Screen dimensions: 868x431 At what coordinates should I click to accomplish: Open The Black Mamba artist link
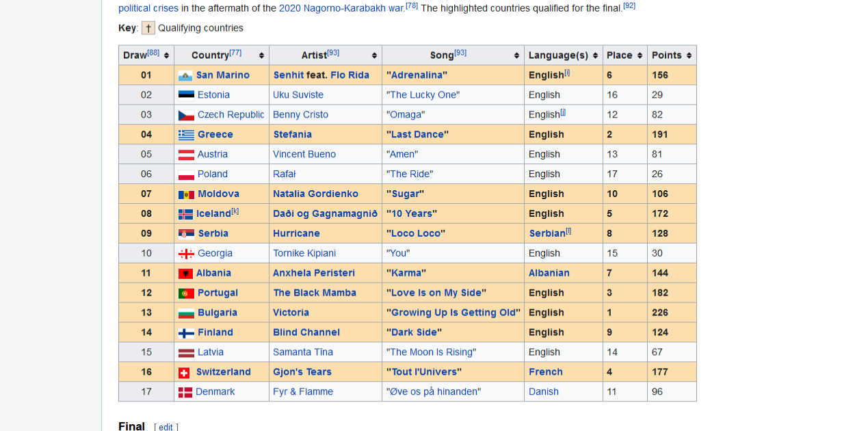pyautogui.click(x=315, y=293)
